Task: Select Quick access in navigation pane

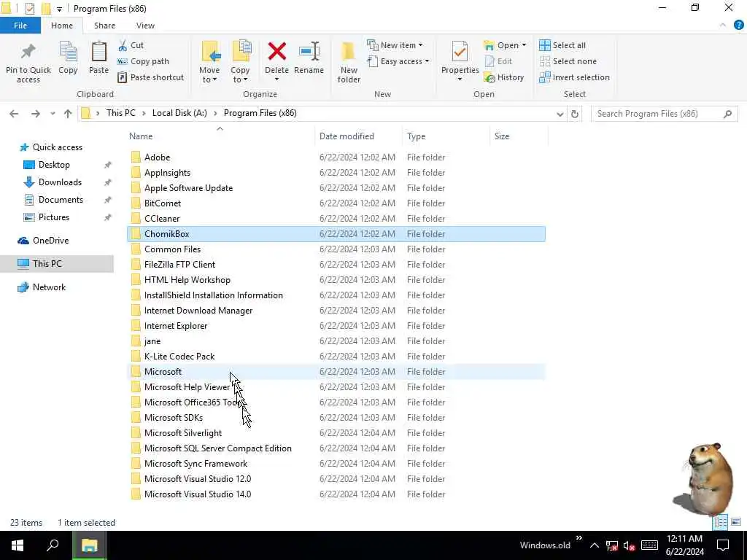Action: tap(57, 147)
